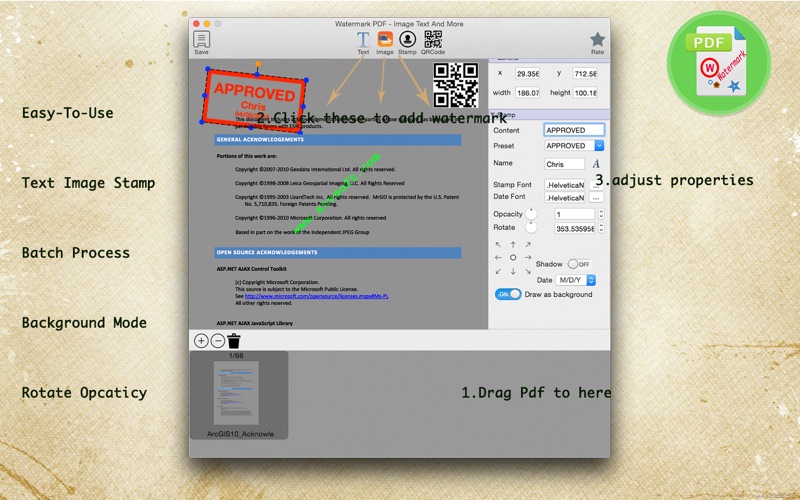This screenshot has height=500, width=800.
Task: Turn off Draw as background
Action: [508, 294]
